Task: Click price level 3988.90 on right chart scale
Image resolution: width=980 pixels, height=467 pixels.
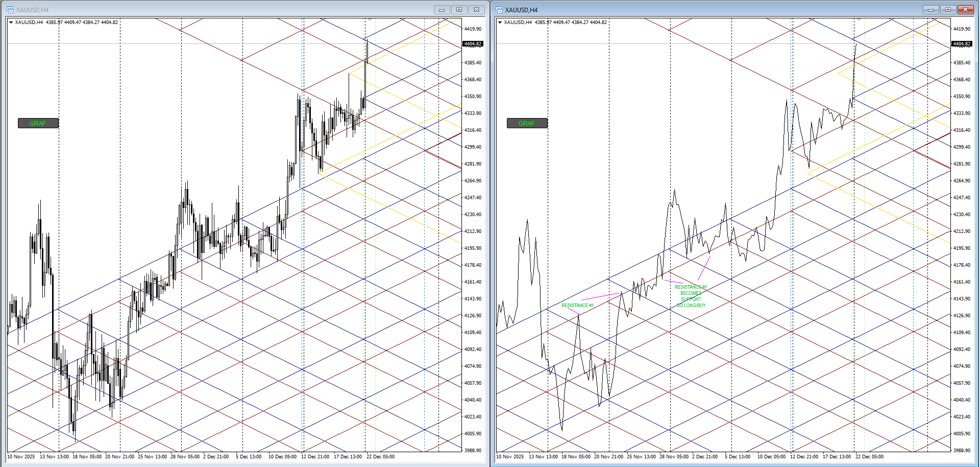Action: point(962,451)
